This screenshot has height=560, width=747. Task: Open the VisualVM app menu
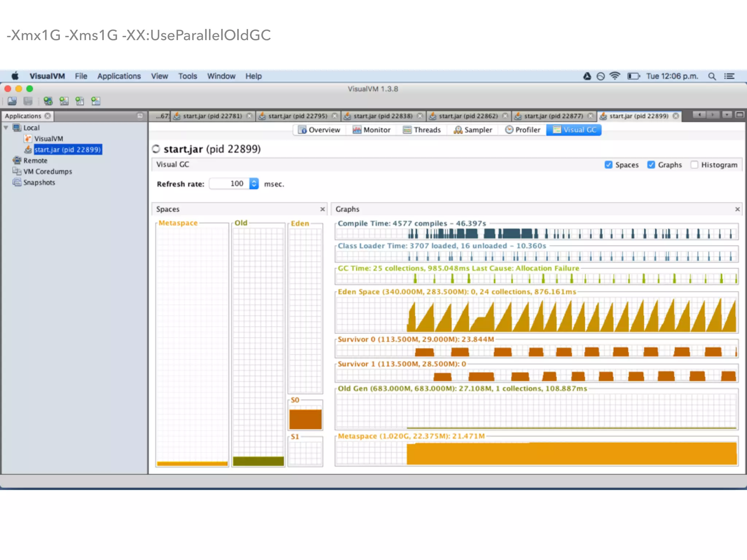coord(47,76)
